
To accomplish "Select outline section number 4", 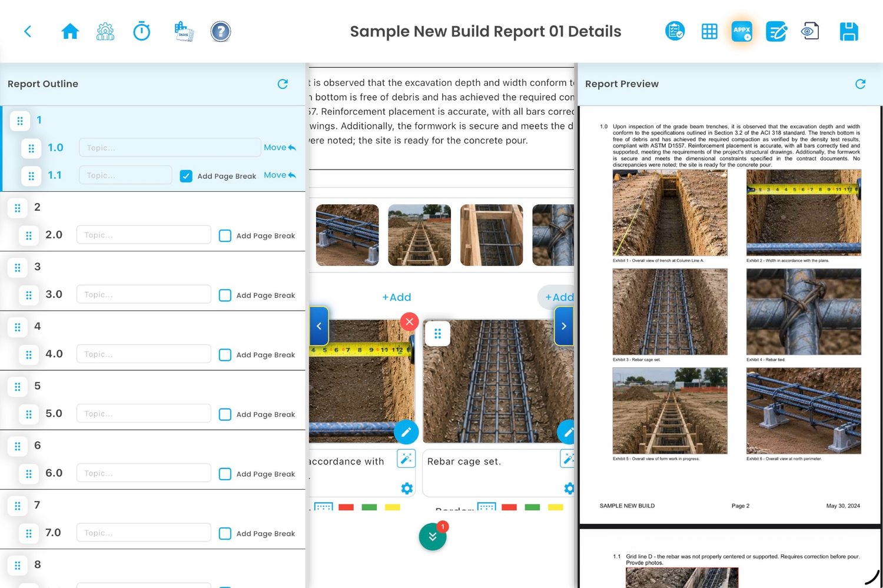I will (x=37, y=326).
